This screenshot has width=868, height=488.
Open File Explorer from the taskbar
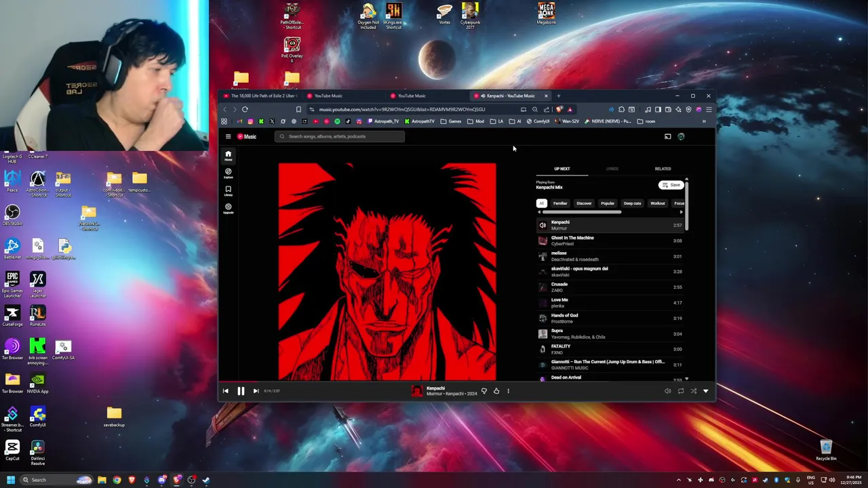coord(102,480)
